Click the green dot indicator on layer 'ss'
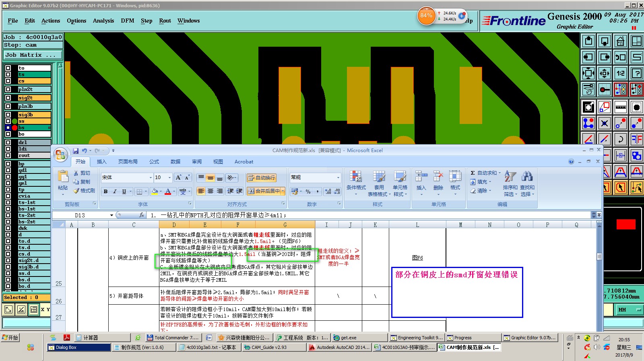Viewport: 644px width, 361px height. coord(15,121)
